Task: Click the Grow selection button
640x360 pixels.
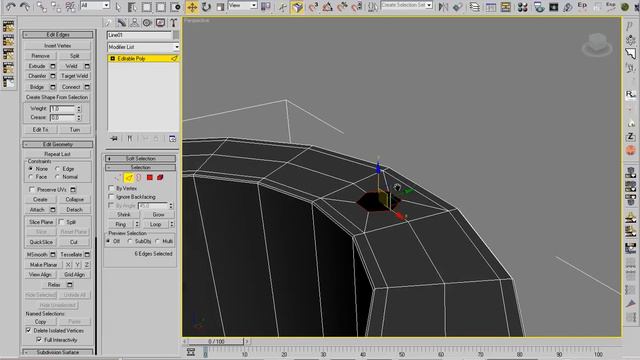Action: coord(158,214)
